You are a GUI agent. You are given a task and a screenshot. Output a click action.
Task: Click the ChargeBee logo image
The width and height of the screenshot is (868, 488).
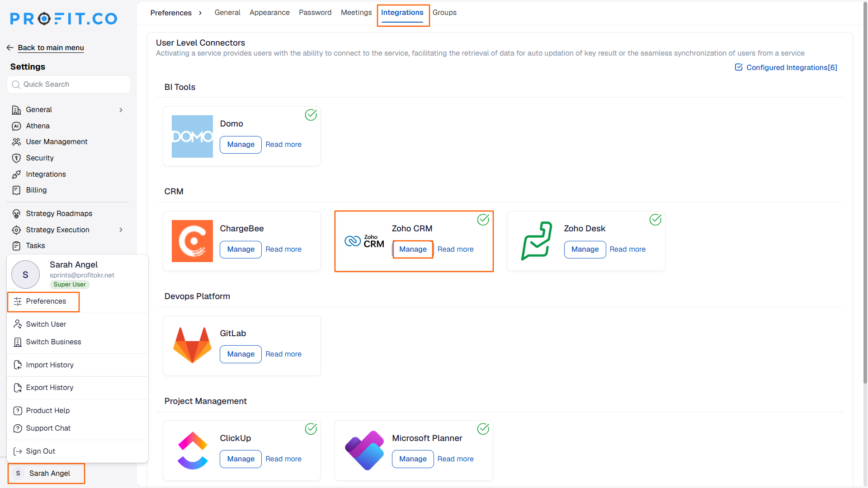(x=192, y=241)
